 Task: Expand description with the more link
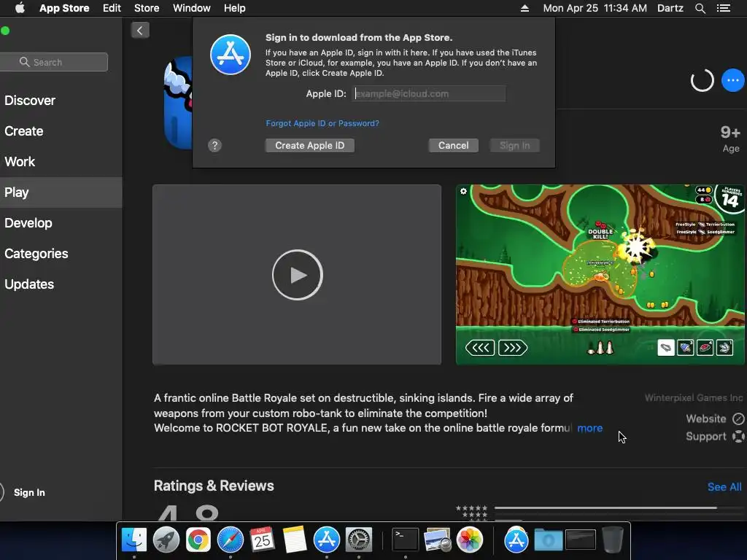pyautogui.click(x=589, y=428)
